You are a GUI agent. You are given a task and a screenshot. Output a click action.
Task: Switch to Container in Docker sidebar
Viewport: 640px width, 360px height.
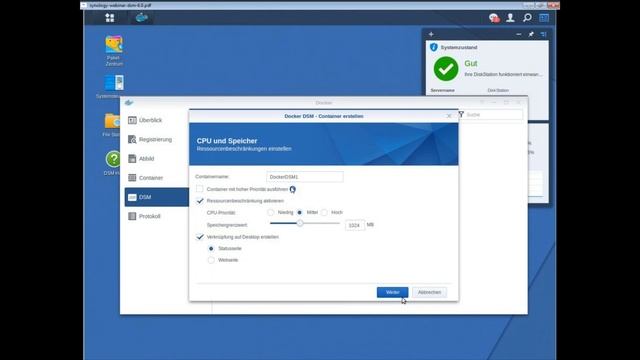tap(157, 178)
